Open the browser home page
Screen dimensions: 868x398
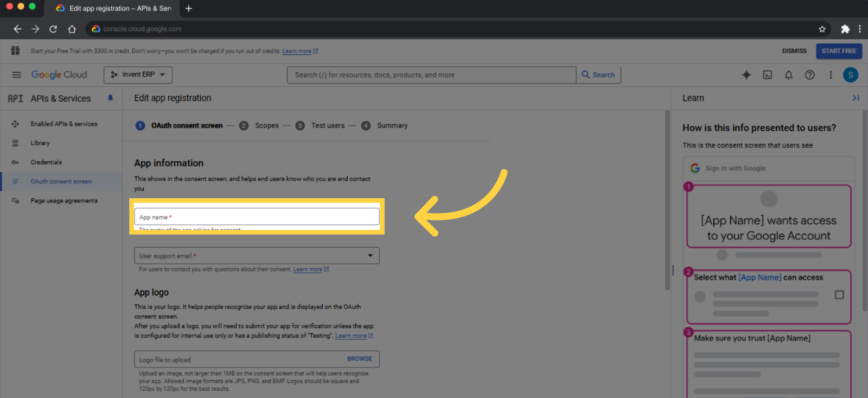tap(72, 29)
